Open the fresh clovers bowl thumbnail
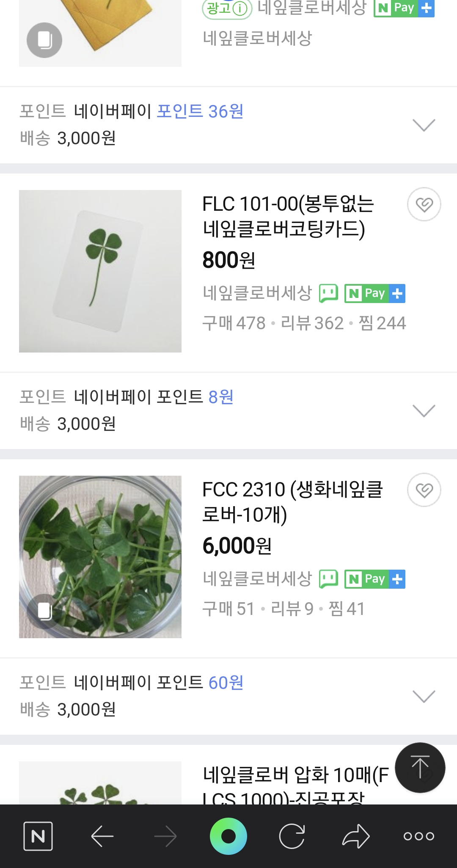Viewport: 457px width, 868px height. (x=100, y=557)
